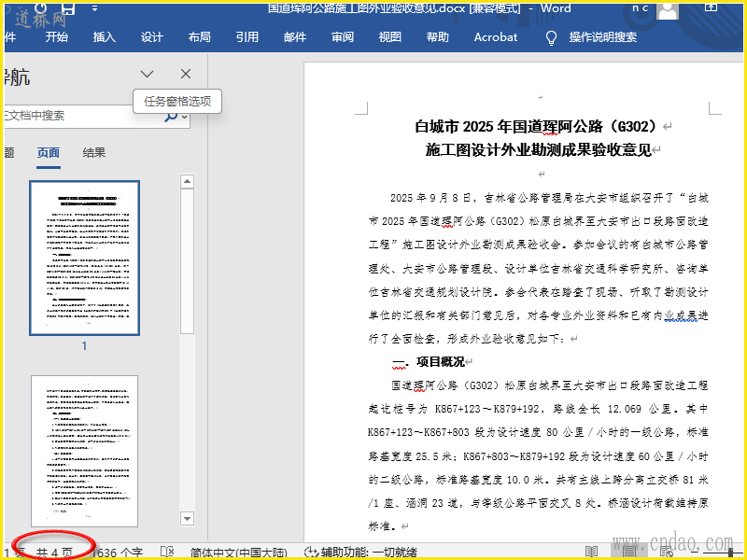Image resolution: width=747 pixels, height=560 pixels.
Task: Select the second page thumbnail
Action: [84, 451]
